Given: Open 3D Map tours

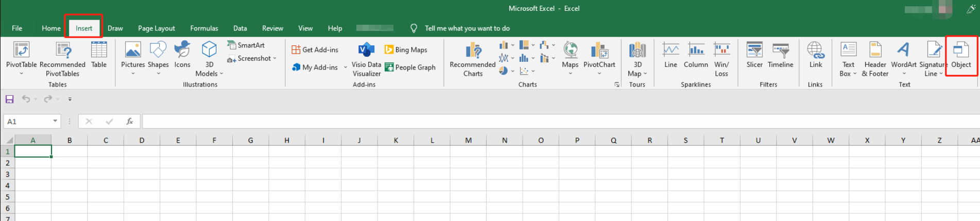Looking at the screenshot, I should (637, 59).
